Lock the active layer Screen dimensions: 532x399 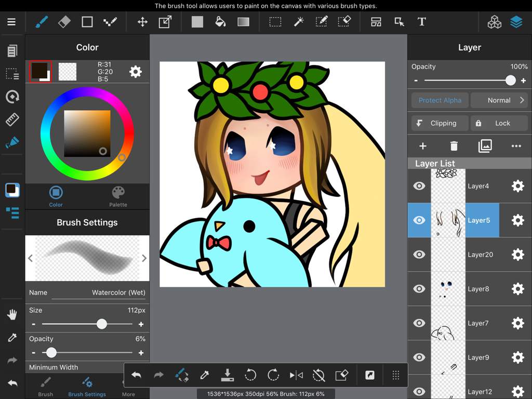[499, 123]
